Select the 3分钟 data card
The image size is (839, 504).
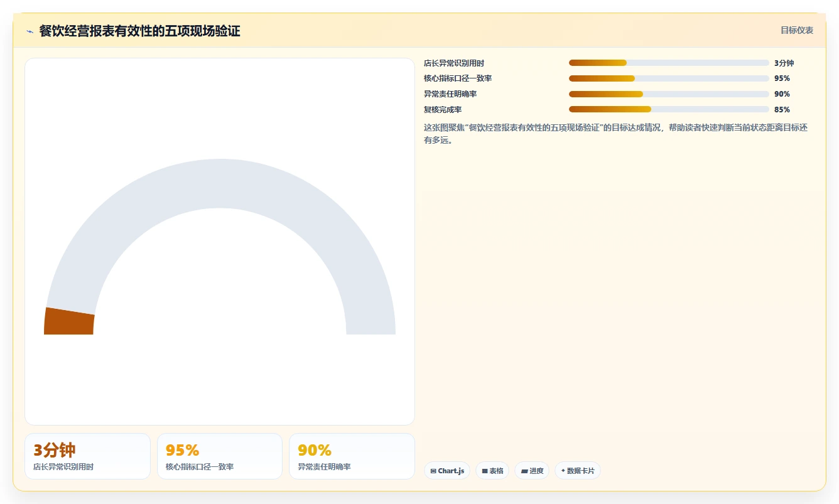point(87,456)
